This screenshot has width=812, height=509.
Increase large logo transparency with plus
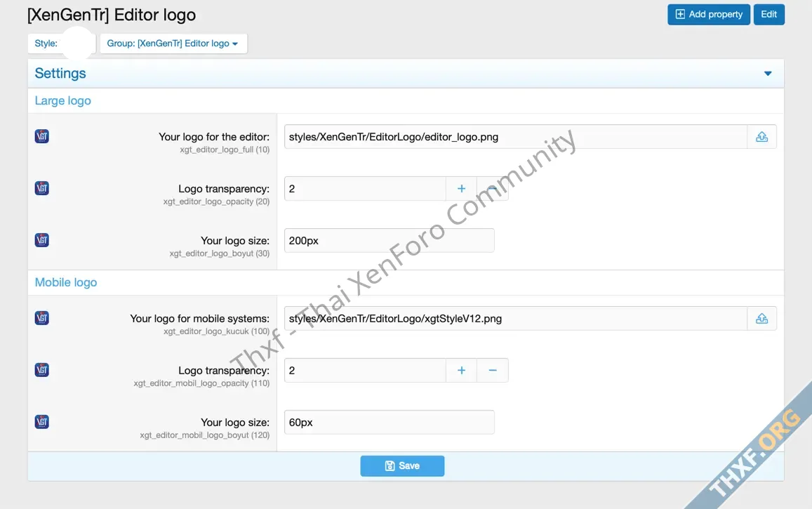click(461, 188)
